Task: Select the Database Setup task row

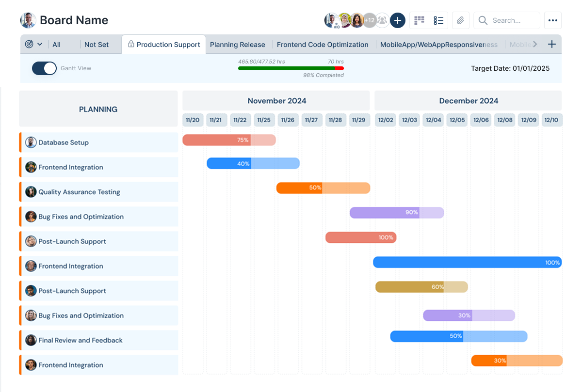Action: coord(65,142)
